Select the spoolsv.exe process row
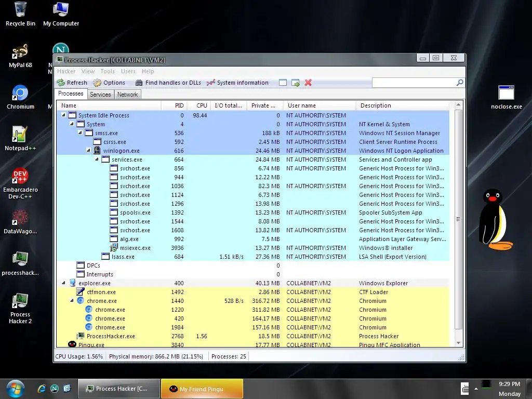 pos(253,212)
